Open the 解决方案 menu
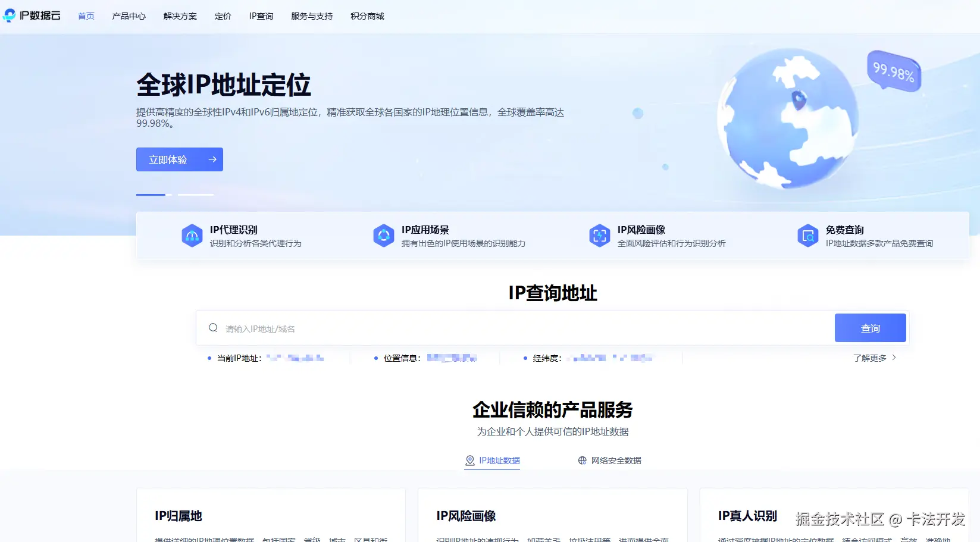Viewport: 980px width, 542px height. (x=180, y=16)
